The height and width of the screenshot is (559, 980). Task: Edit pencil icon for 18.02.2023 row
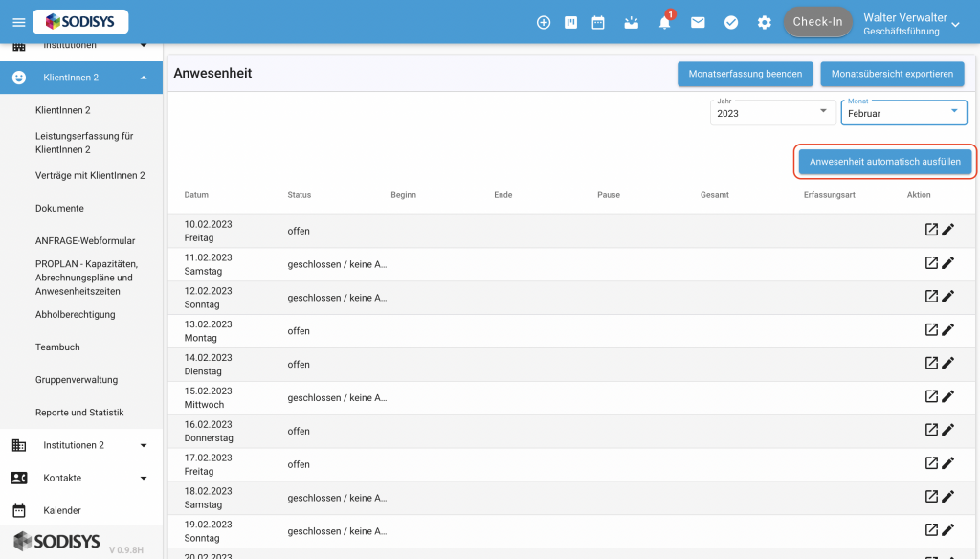tap(948, 497)
